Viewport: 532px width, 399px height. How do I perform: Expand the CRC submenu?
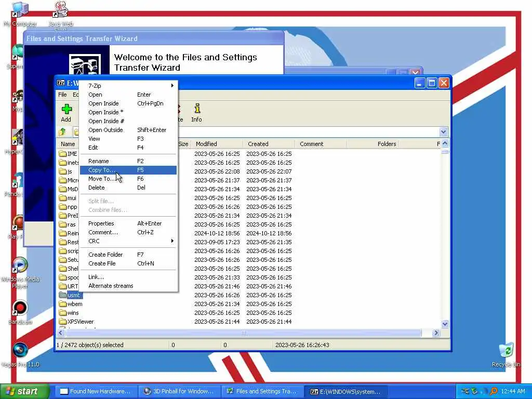[x=128, y=241]
